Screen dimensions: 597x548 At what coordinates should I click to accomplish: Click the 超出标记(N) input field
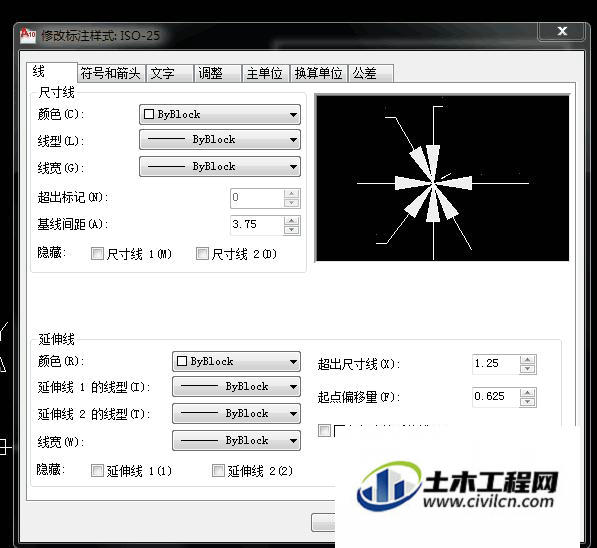[257, 198]
